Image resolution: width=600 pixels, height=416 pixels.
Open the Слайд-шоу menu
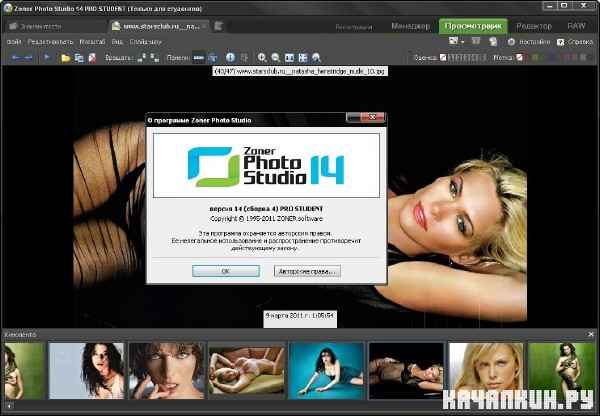[145, 42]
